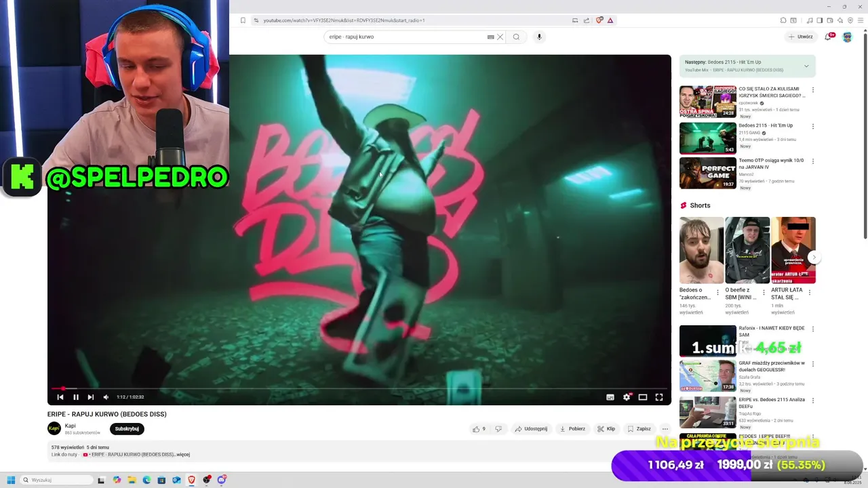The image size is (868, 488).
Task: Open the O beefie z SBM short
Action: click(747, 250)
